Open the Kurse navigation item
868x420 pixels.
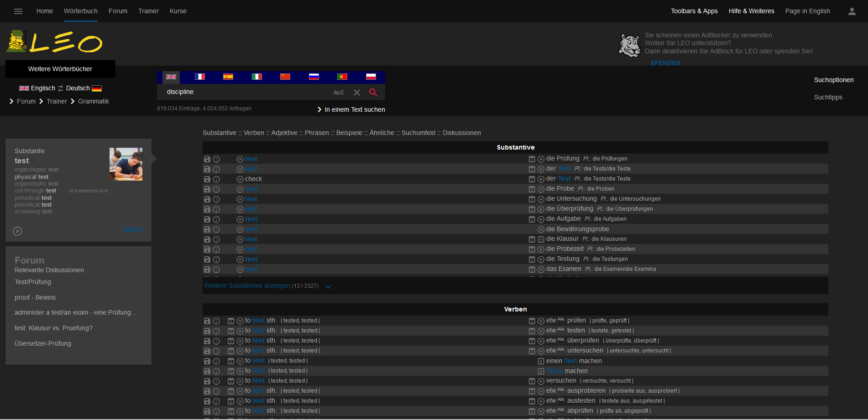click(178, 11)
